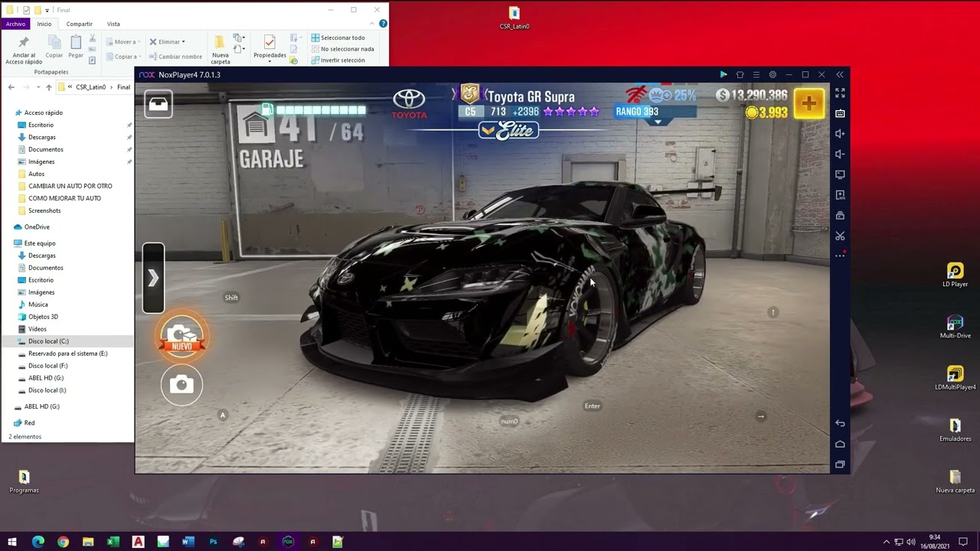Open Google Chrome from taskbar
980x551 pixels.
[63, 542]
